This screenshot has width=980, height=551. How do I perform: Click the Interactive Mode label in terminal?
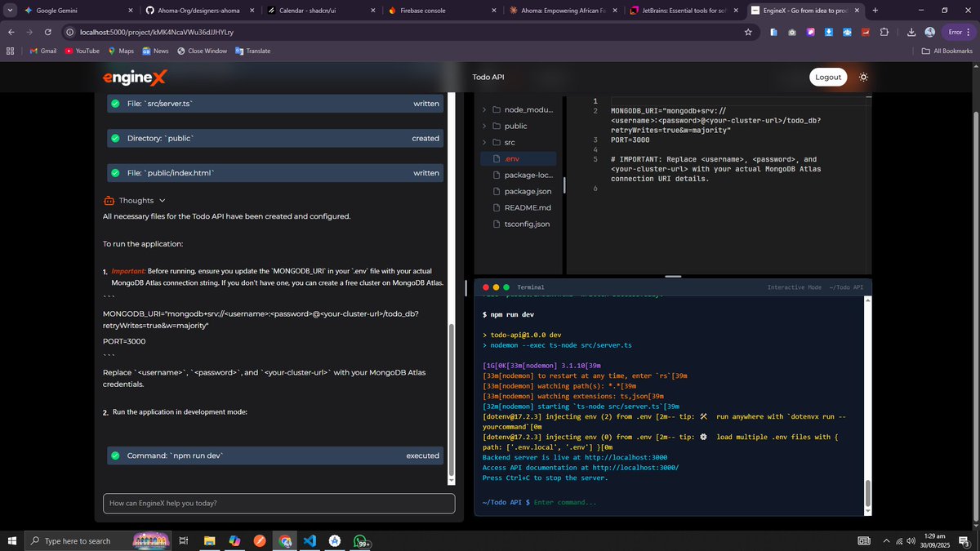(795, 287)
